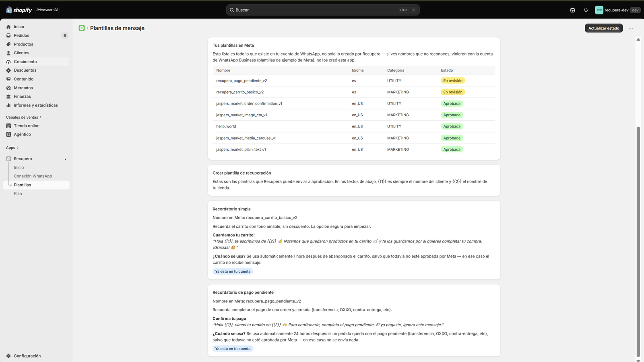Click jaspers_market_media_carousel_v1 template name
This screenshot has height=362, width=644.
click(x=246, y=138)
